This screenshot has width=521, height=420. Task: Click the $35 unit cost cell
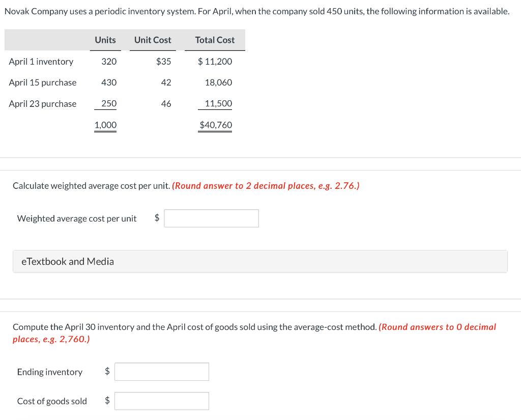pos(163,62)
